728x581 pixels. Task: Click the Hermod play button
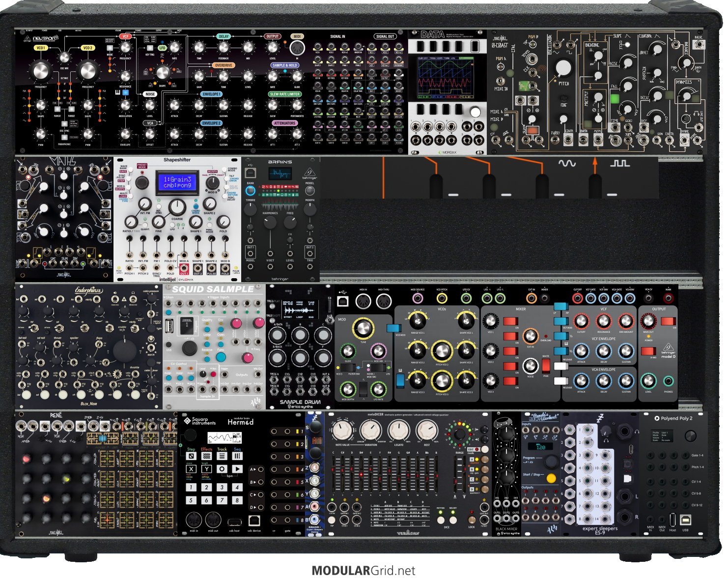coord(237,469)
